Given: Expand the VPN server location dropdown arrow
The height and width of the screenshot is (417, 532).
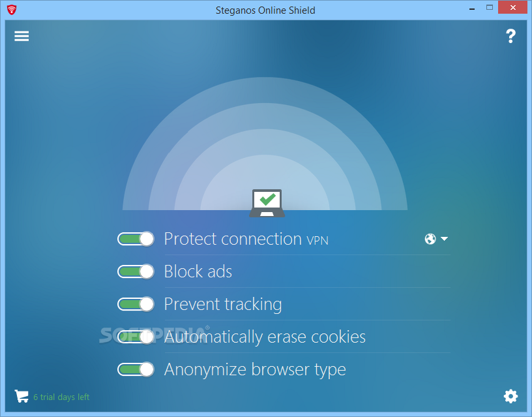Looking at the screenshot, I should point(445,239).
